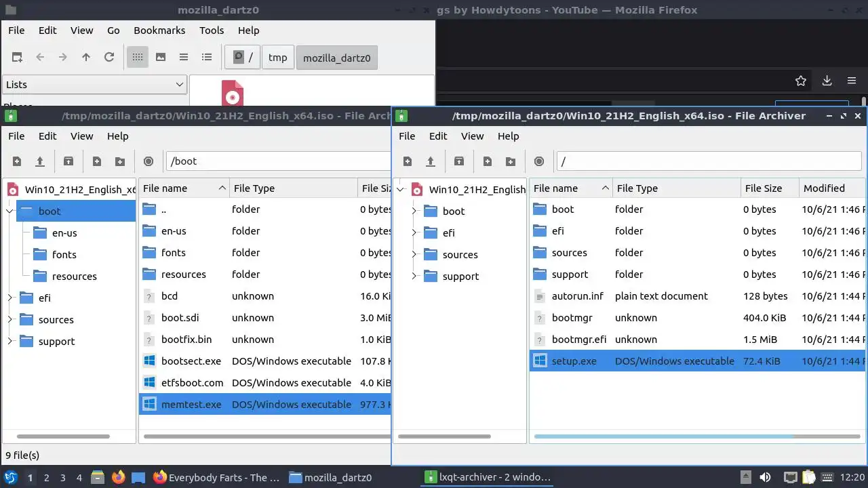Expand boot folder in right archiver tree
Screen dimensions: 868x488
(x=414, y=211)
